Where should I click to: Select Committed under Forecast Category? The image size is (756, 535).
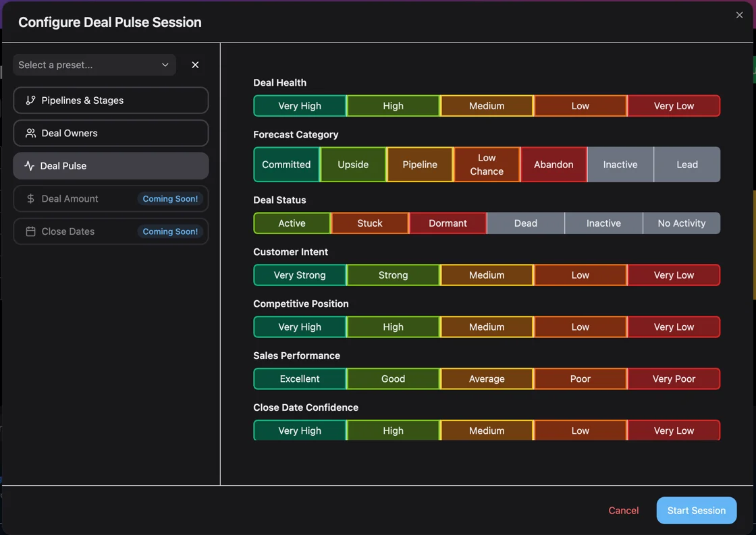point(286,164)
